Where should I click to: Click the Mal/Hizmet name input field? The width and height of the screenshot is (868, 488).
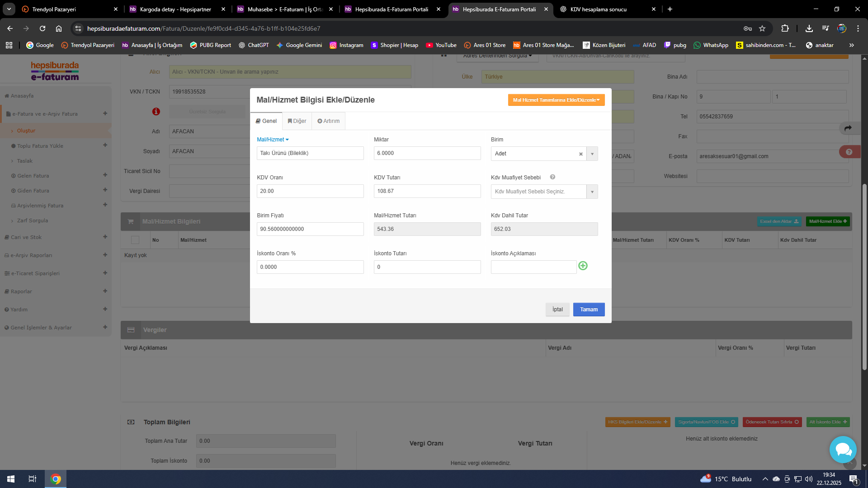[310, 153]
